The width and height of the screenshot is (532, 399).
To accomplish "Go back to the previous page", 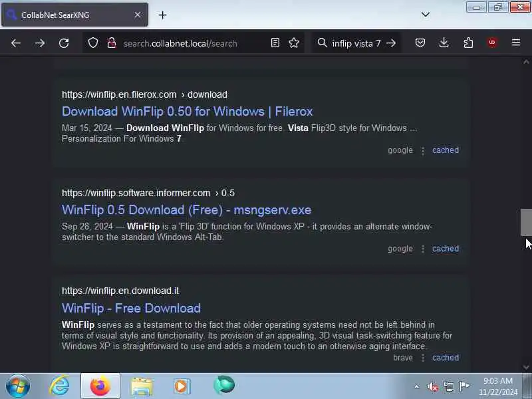I will point(15,43).
